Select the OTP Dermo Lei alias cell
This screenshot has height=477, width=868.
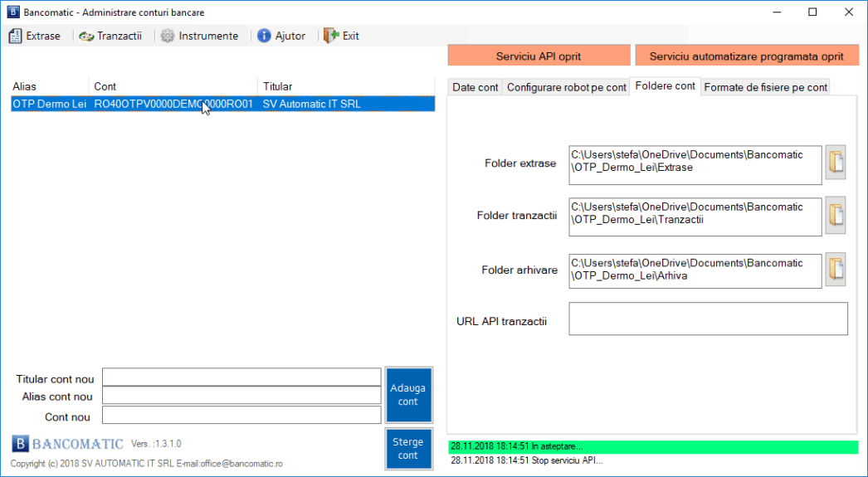point(49,104)
